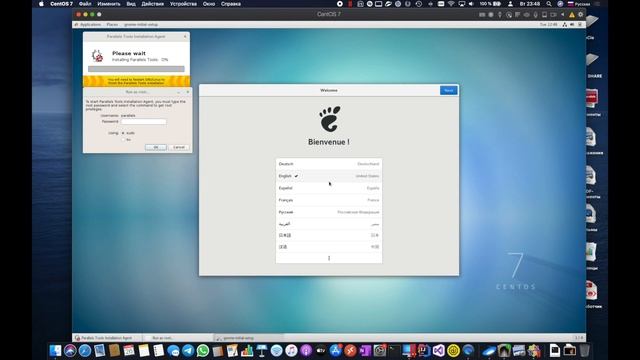Open Podcasts from the dock
640x360 pixels.
[x=306, y=351]
